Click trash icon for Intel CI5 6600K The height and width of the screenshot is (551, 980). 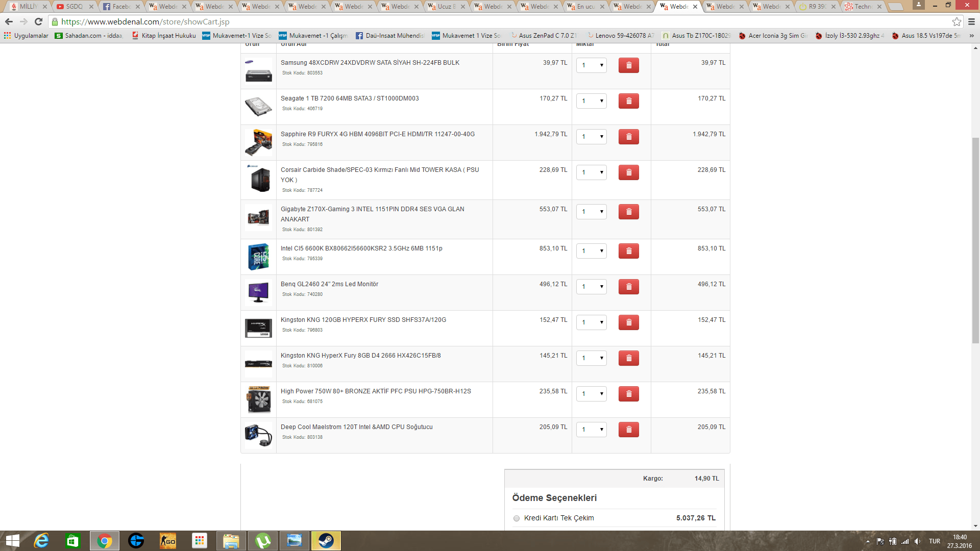[628, 251]
